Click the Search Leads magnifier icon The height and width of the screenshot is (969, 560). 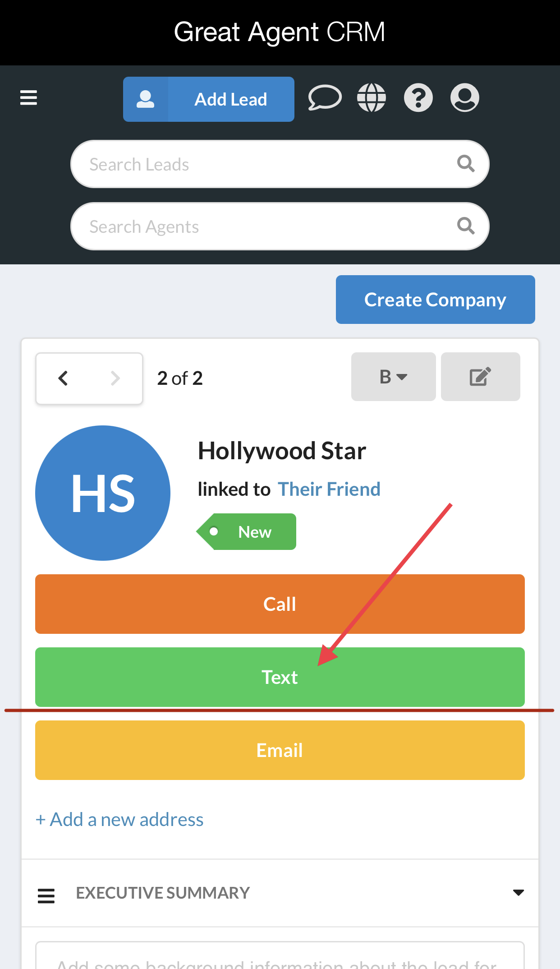(466, 164)
